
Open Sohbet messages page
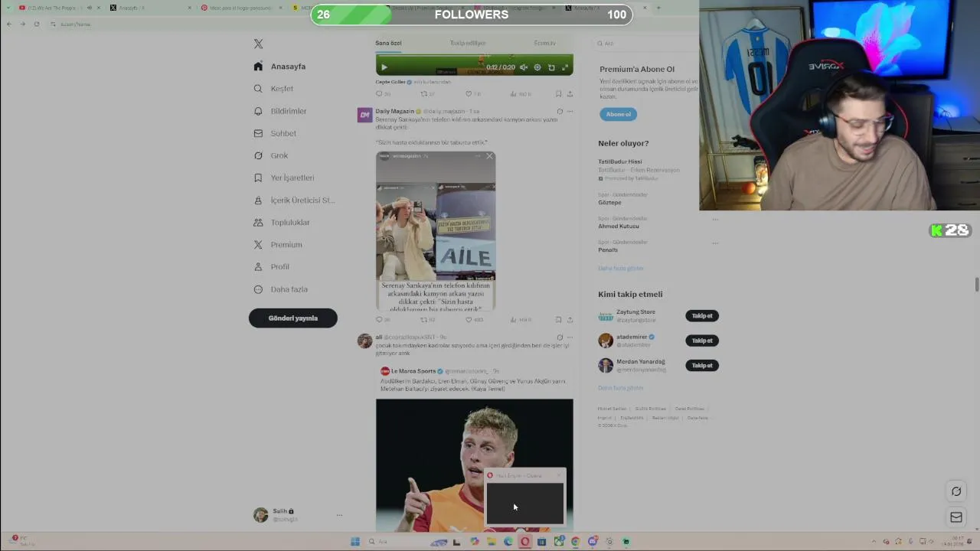(275, 133)
